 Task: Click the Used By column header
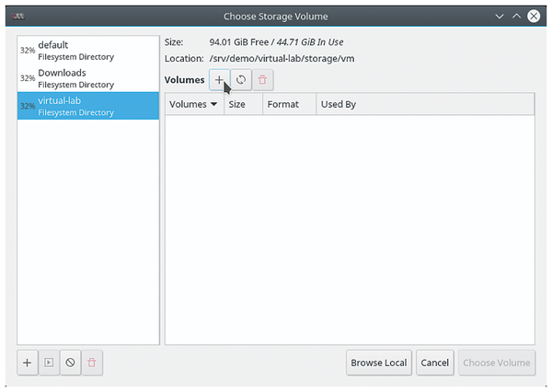point(339,104)
